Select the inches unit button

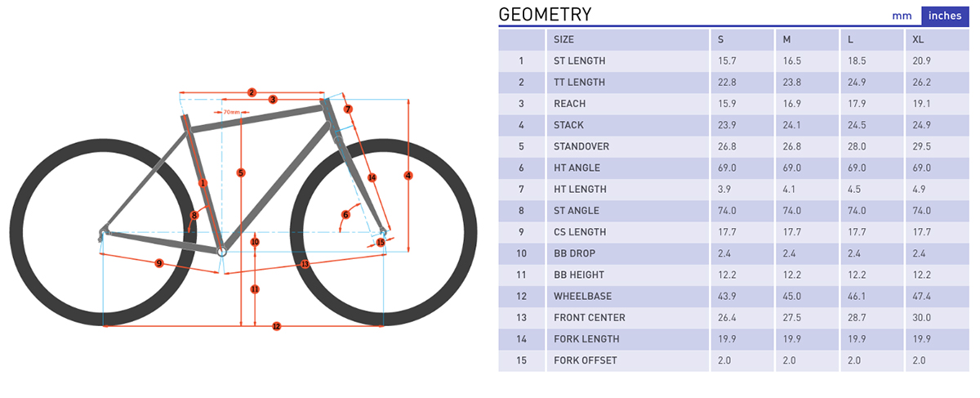(945, 16)
